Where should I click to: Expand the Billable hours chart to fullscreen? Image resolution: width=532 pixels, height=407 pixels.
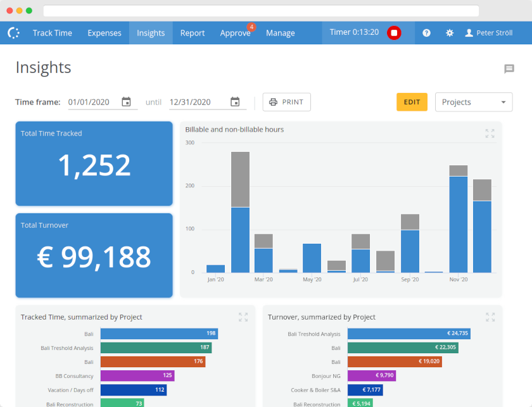[489, 134]
